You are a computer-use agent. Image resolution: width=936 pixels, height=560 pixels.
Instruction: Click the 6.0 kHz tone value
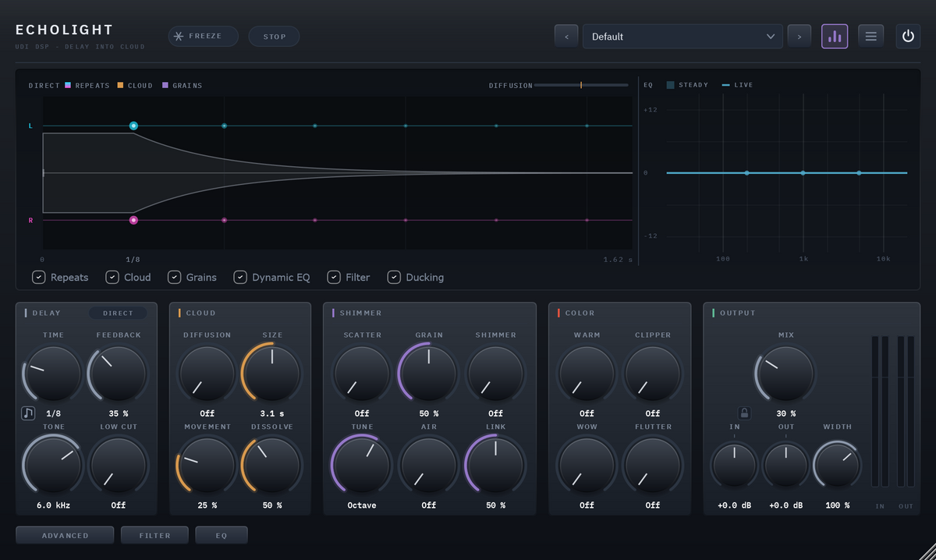53,505
